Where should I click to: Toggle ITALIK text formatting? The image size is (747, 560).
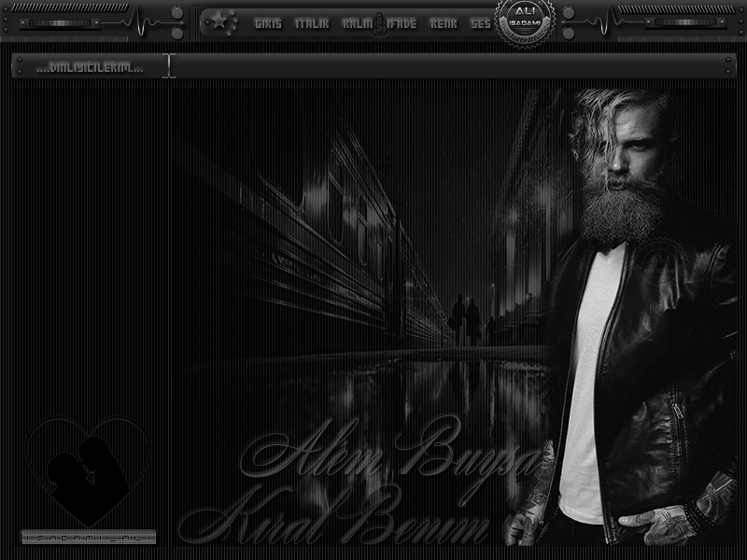312,24
